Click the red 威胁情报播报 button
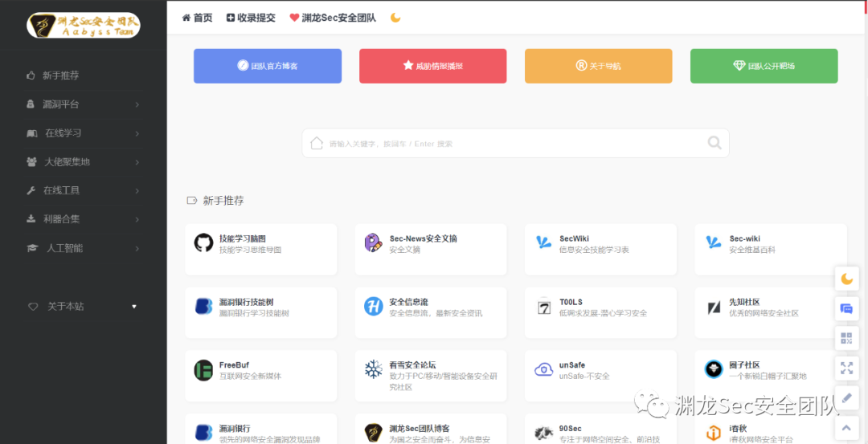 tap(433, 66)
